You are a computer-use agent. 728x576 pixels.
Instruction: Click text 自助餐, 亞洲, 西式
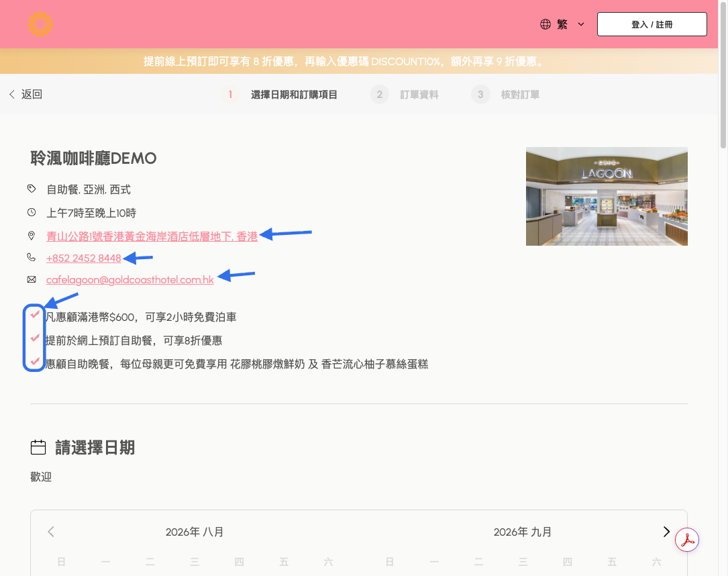point(89,189)
